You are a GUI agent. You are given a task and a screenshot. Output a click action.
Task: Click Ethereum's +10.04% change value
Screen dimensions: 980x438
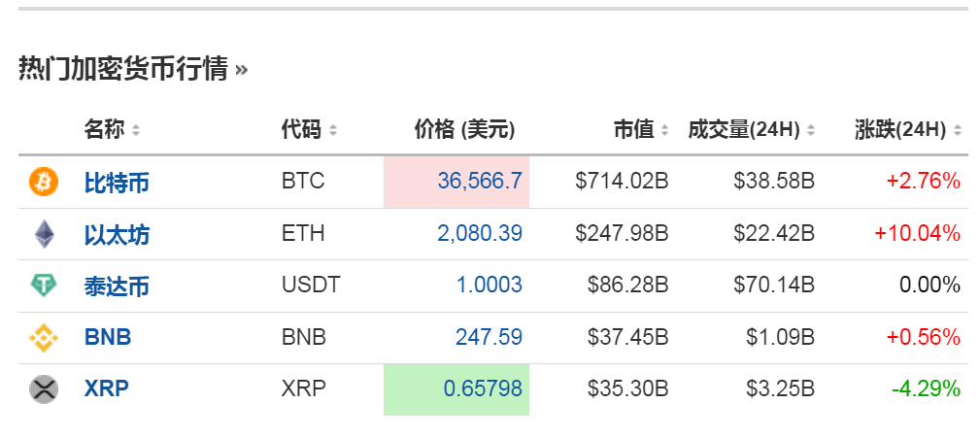[x=917, y=234]
